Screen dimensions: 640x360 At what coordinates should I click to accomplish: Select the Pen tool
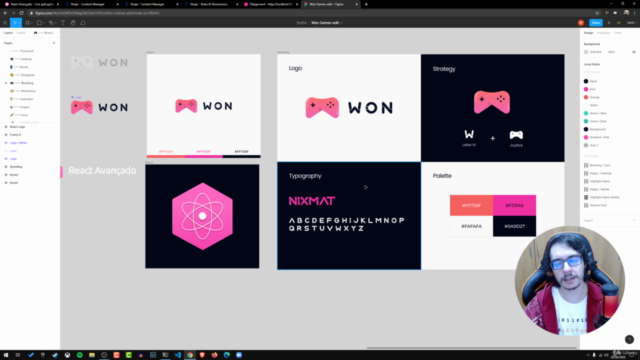coord(51,23)
